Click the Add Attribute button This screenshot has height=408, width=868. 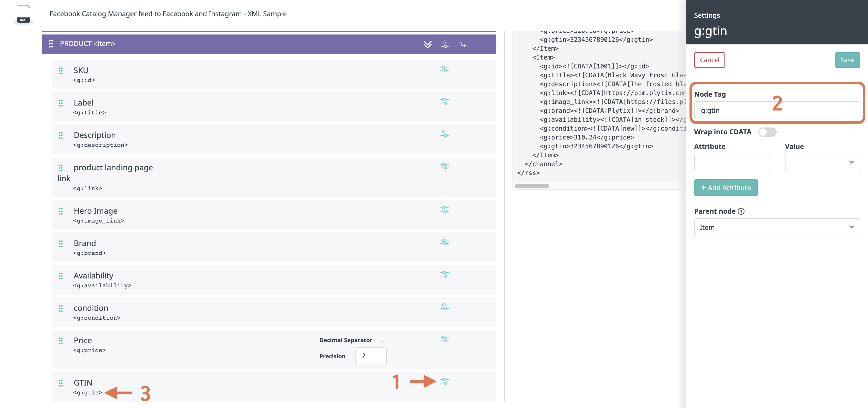pyautogui.click(x=726, y=188)
